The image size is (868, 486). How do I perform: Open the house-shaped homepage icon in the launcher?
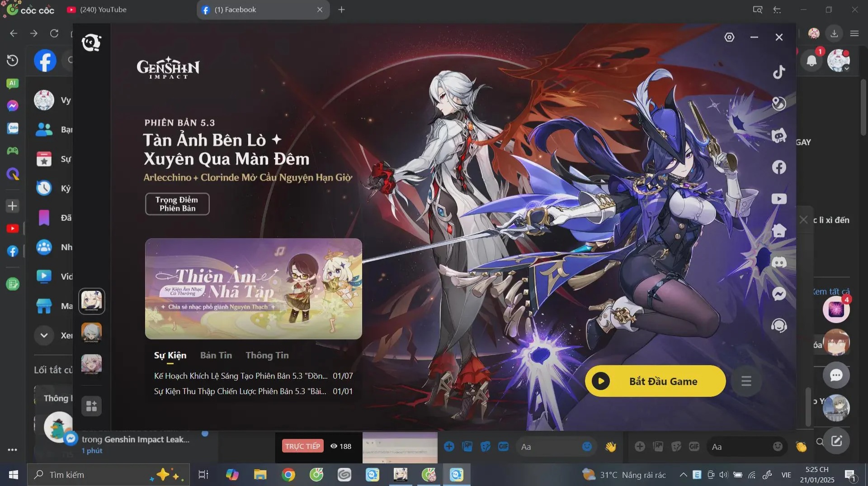coord(779,231)
